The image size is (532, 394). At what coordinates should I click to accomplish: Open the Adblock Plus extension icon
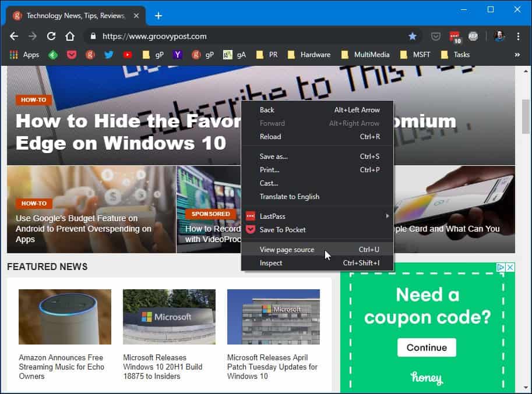click(473, 36)
